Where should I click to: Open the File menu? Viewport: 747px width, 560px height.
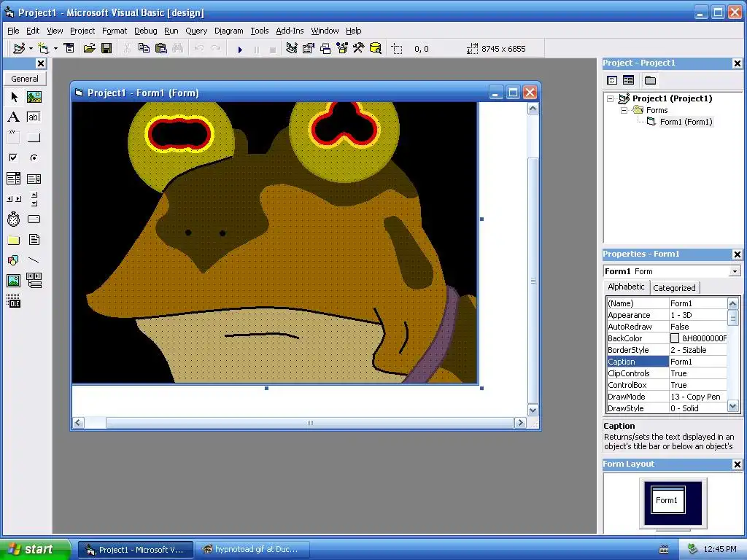point(13,31)
